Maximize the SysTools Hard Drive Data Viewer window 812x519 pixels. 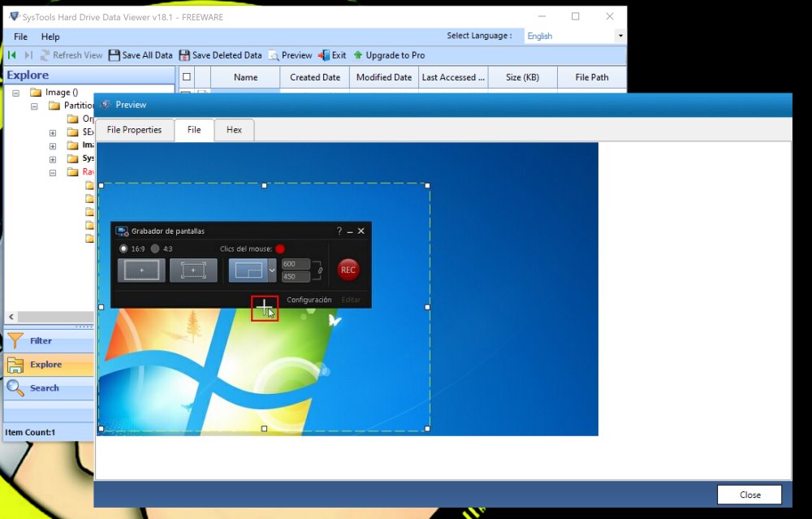tap(576, 16)
